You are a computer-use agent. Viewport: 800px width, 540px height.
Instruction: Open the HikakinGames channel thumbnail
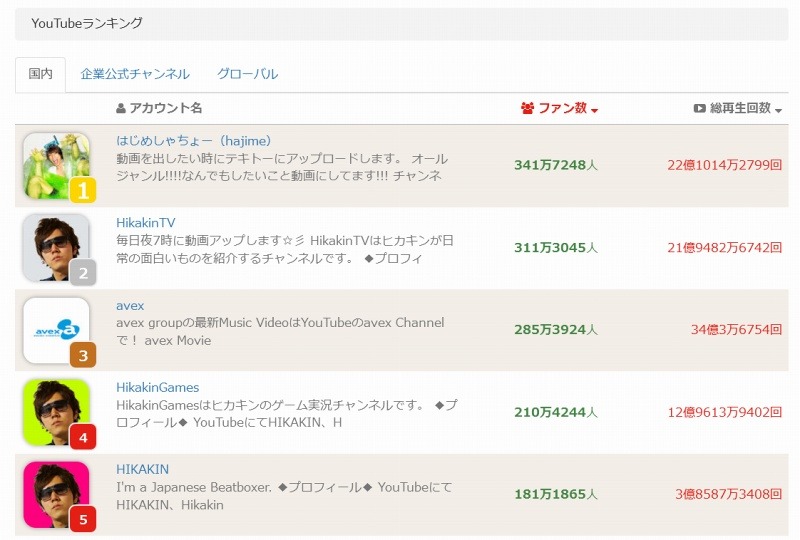point(56,412)
